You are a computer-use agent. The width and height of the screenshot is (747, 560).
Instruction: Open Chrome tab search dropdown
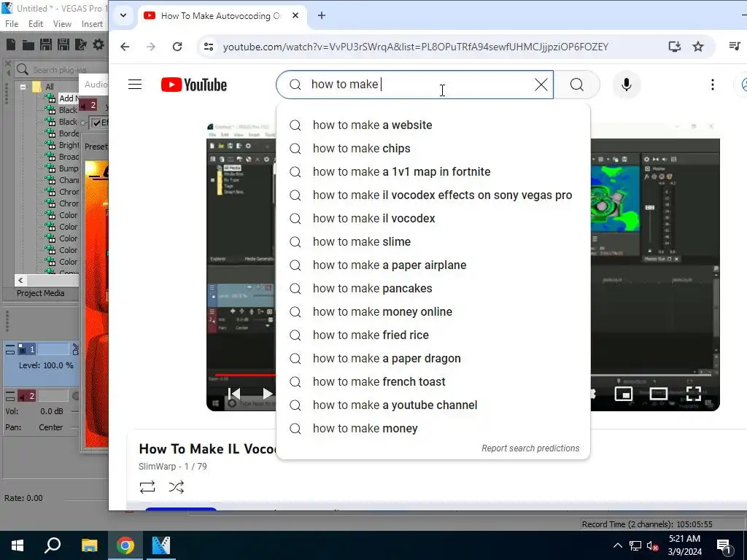coord(123,15)
